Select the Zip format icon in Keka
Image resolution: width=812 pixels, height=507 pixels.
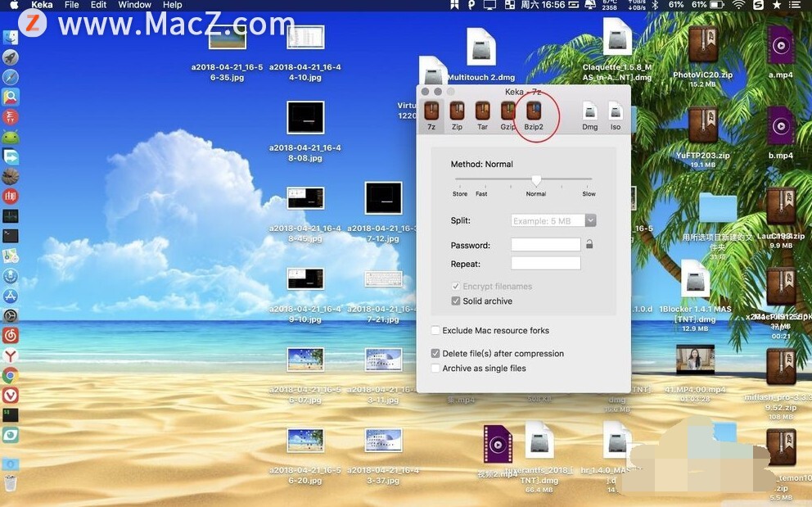click(457, 111)
